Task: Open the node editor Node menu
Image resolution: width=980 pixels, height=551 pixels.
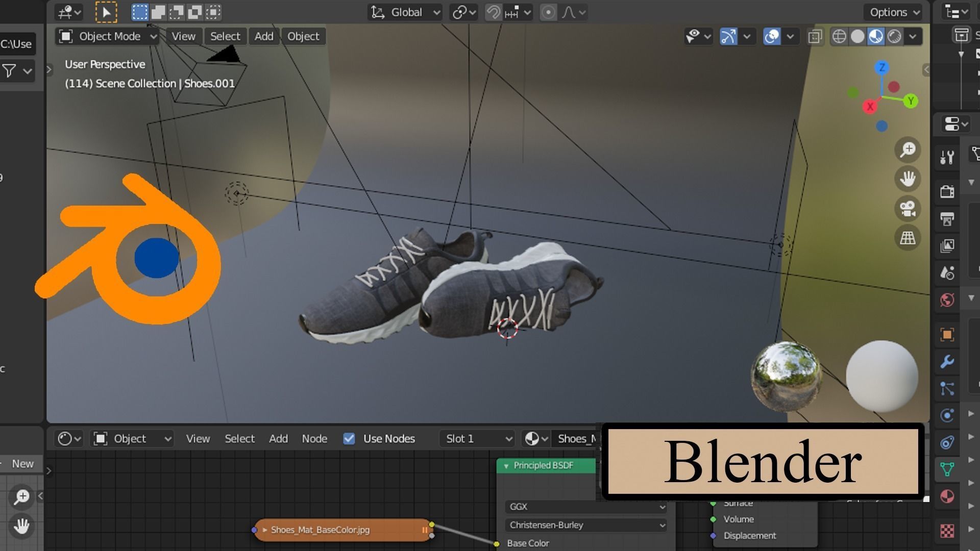Action: pos(314,439)
